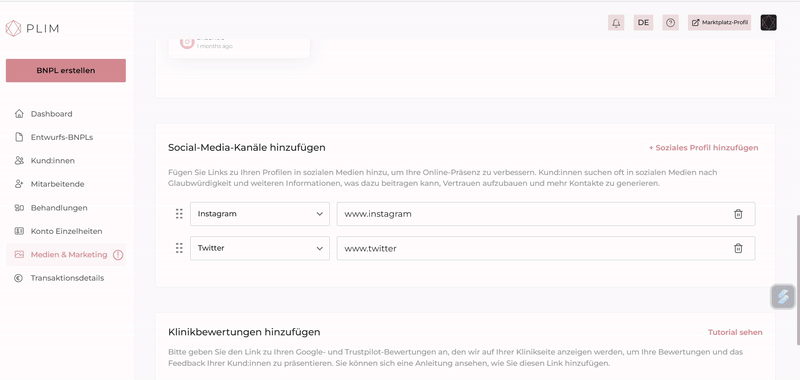The image size is (800, 380).
Task: Click the Instagram post card icon
Action: tap(187, 43)
